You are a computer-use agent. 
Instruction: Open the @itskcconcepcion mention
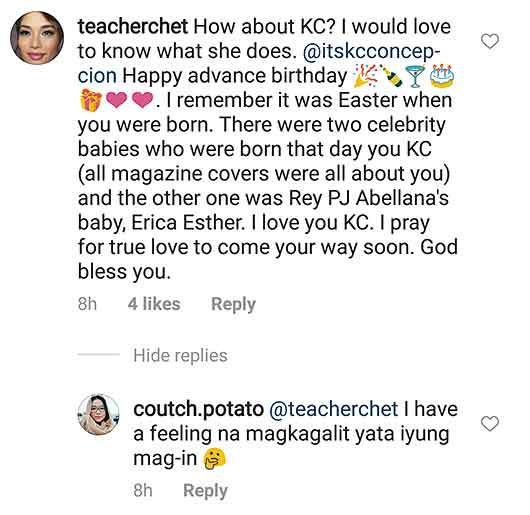click(x=371, y=51)
